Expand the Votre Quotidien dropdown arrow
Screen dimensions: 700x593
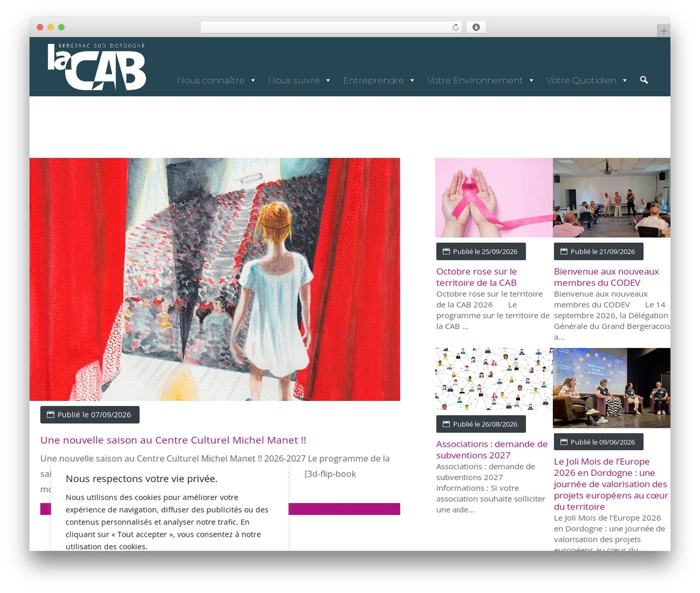[x=625, y=80]
